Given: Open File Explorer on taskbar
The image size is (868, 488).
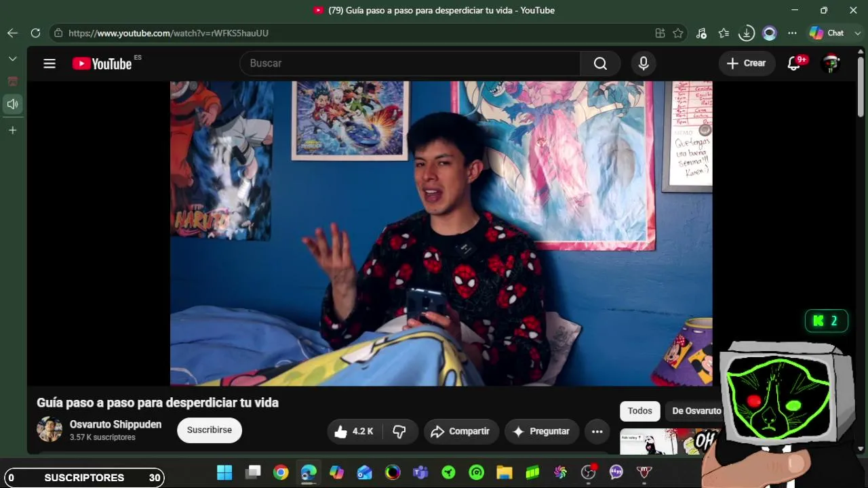Looking at the screenshot, I should click(504, 472).
